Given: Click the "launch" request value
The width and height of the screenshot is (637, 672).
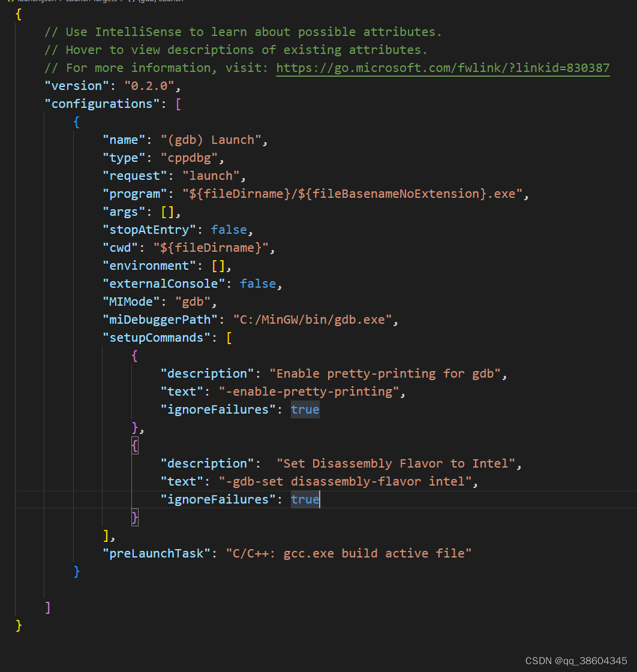Looking at the screenshot, I should tap(211, 176).
